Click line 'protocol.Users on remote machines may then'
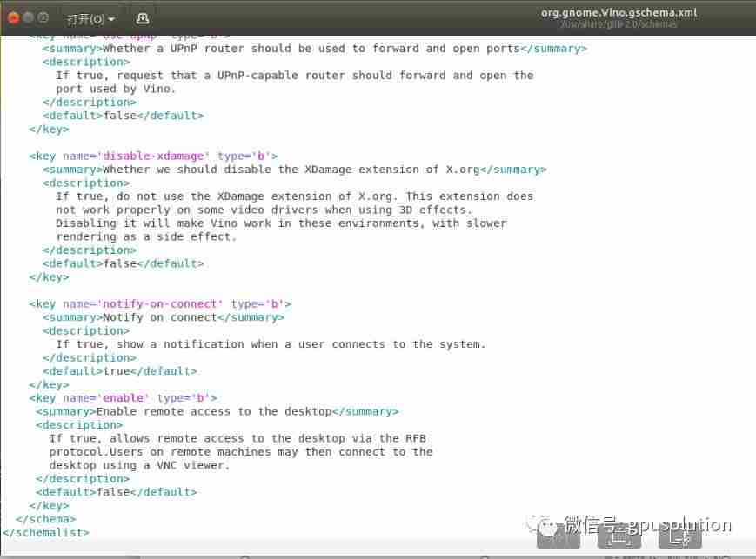 (241, 452)
